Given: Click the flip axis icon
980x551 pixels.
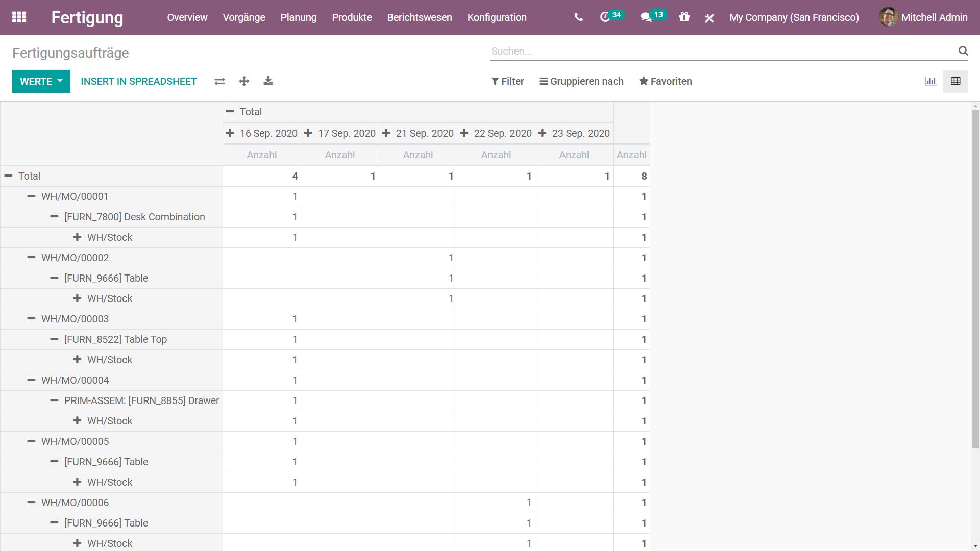Looking at the screenshot, I should pos(219,81).
